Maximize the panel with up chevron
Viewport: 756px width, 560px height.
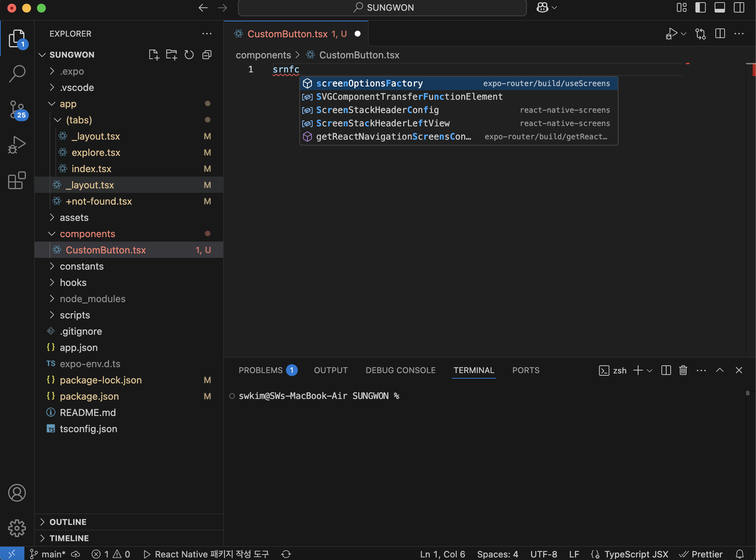point(720,370)
